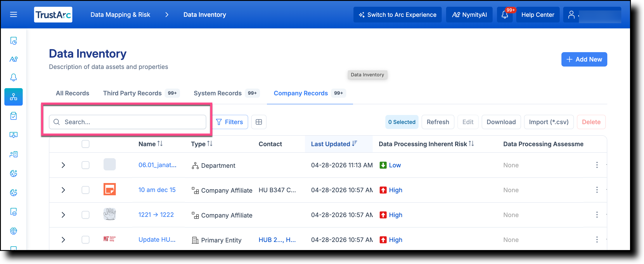Switch to System Records tab
The image size is (644, 264).
227,93
